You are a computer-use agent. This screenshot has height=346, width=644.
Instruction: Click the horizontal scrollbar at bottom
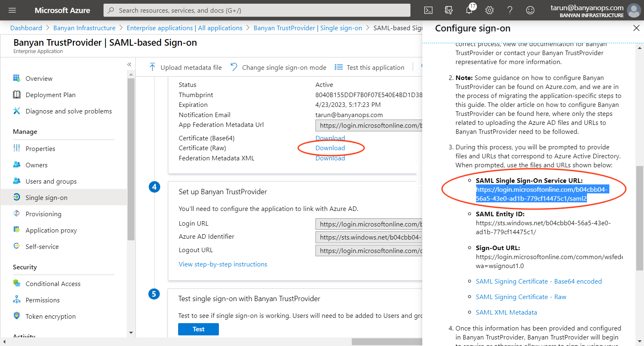click(x=387, y=342)
